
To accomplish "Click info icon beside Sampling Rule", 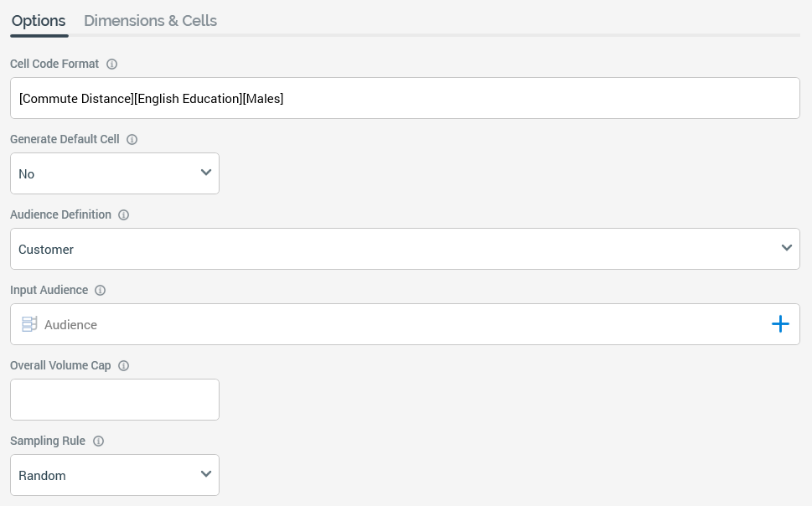I will [x=98, y=441].
